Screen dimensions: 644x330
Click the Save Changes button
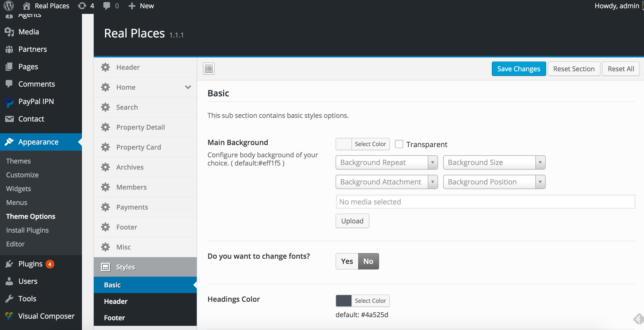tap(519, 69)
